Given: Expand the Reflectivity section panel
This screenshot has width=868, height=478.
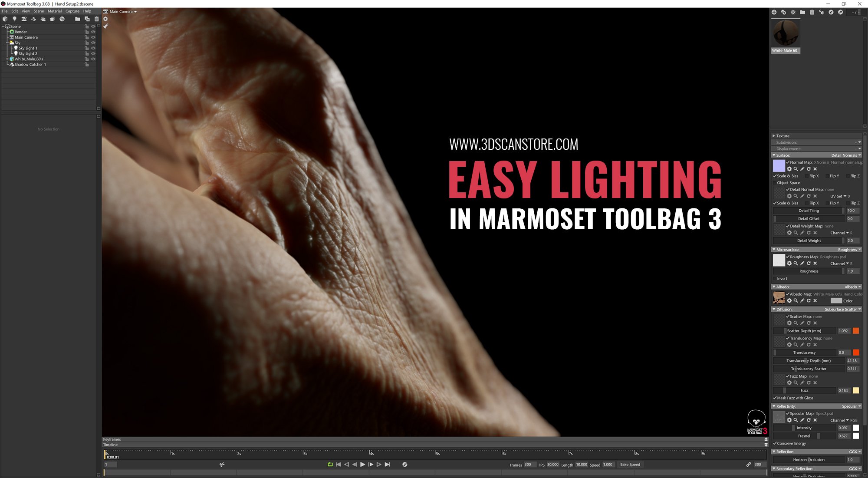Looking at the screenshot, I should 776,406.
